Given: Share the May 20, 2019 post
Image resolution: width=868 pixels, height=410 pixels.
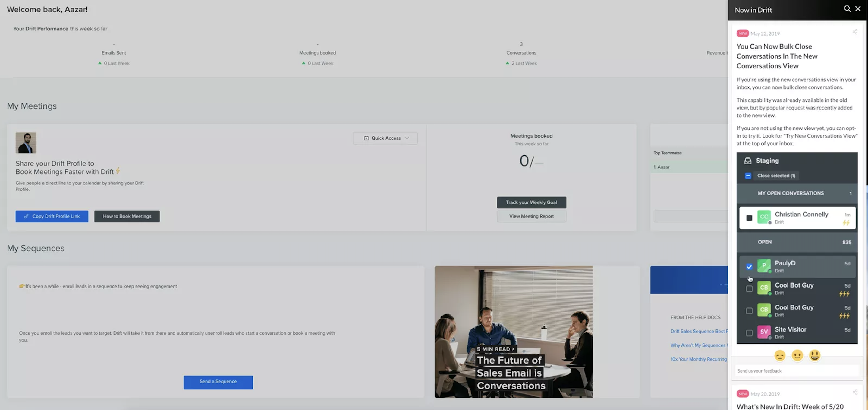Looking at the screenshot, I should [855, 393].
